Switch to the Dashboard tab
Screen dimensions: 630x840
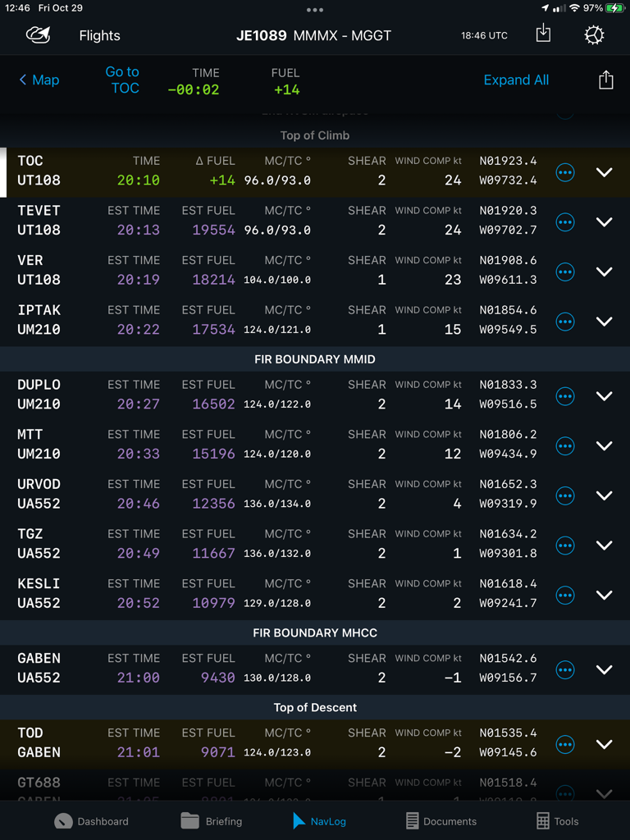[x=92, y=821]
